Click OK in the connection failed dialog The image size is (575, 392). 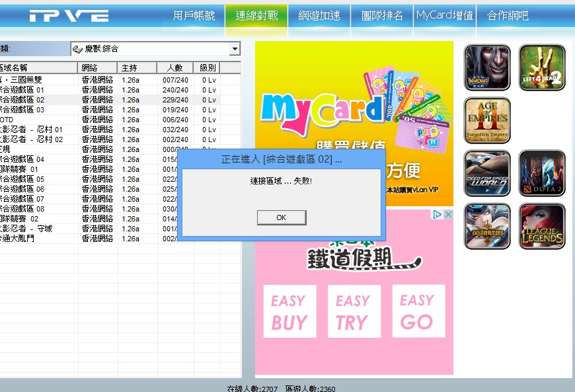(x=282, y=217)
